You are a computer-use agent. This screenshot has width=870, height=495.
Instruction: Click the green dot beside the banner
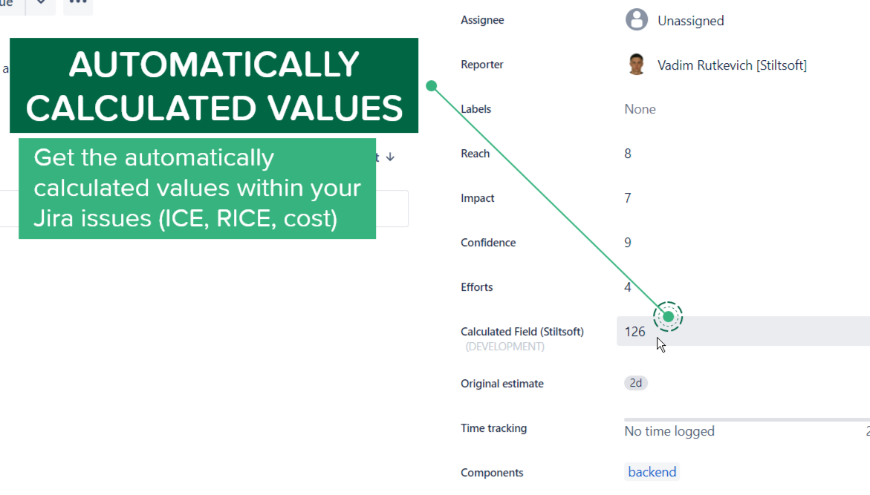pos(431,85)
